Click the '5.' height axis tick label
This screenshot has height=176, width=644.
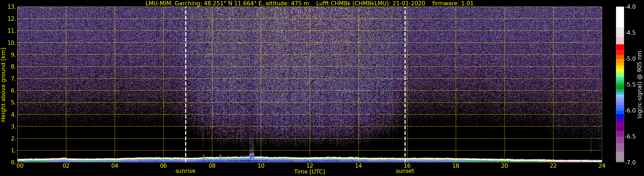13,103
